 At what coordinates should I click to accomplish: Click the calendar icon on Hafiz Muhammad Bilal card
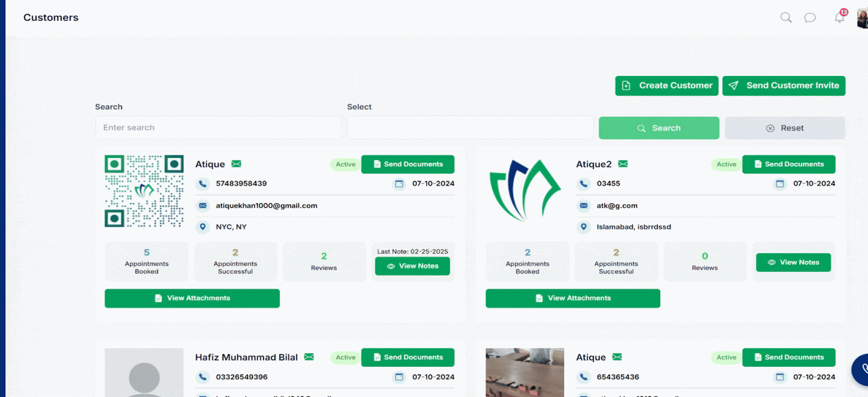coord(399,377)
